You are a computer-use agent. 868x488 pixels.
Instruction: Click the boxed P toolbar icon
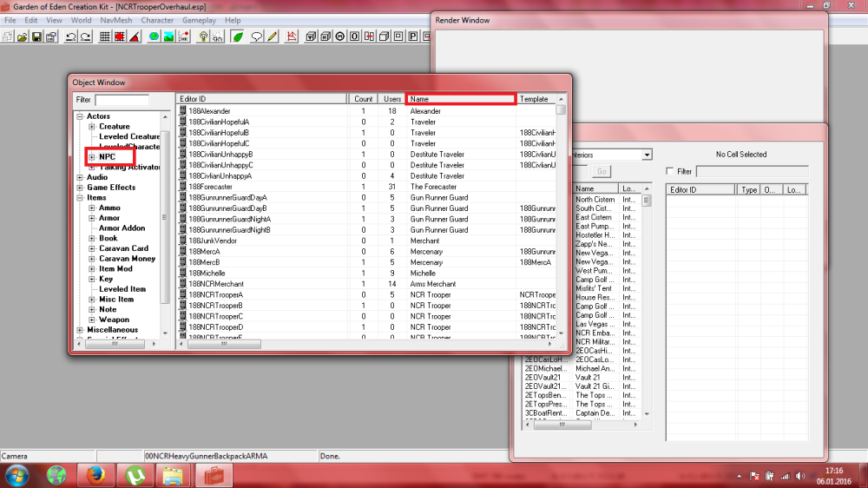pyautogui.click(x=413, y=37)
